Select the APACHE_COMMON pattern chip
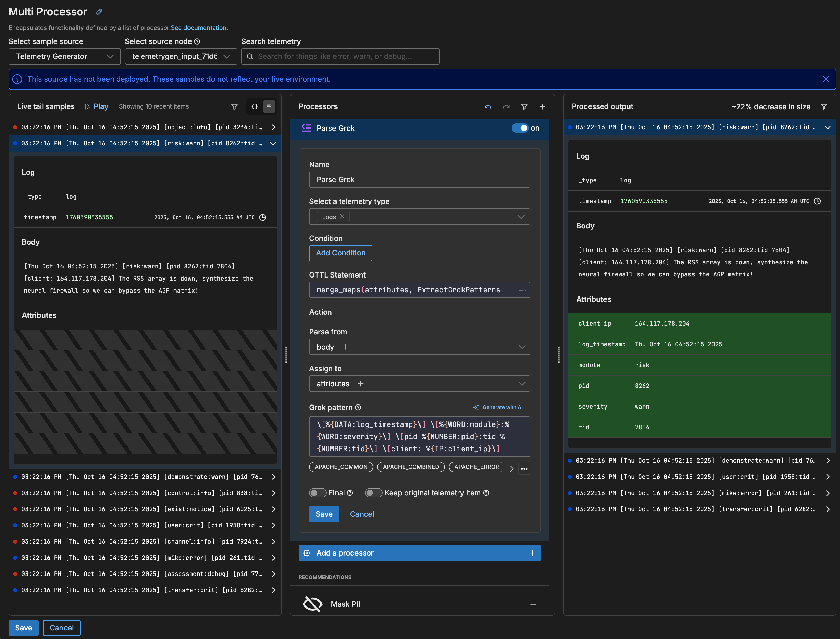Image resolution: width=840 pixels, height=639 pixels. [x=341, y=467]
